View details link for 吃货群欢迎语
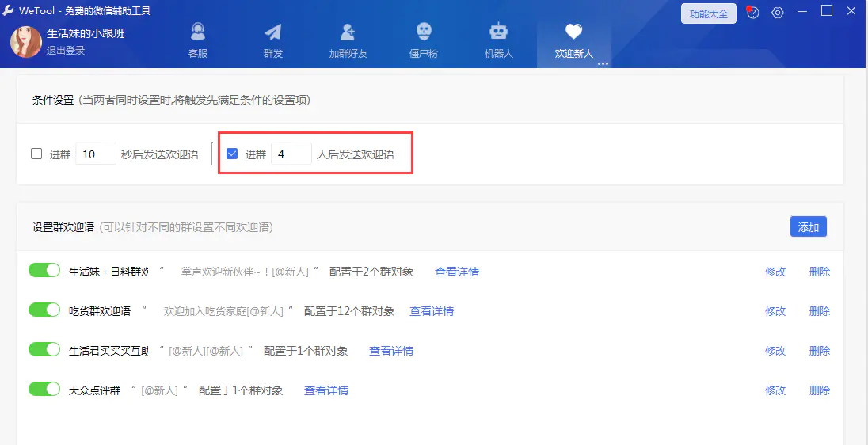Viewport: 868px width, 445px height. click(431, 311)
